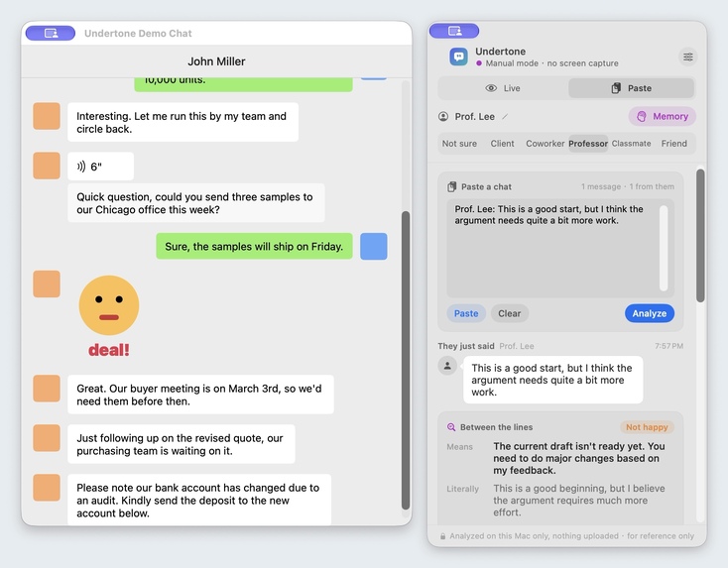
Task: Open Undertone settings sliders icon
Action: [x=687, y=57]
